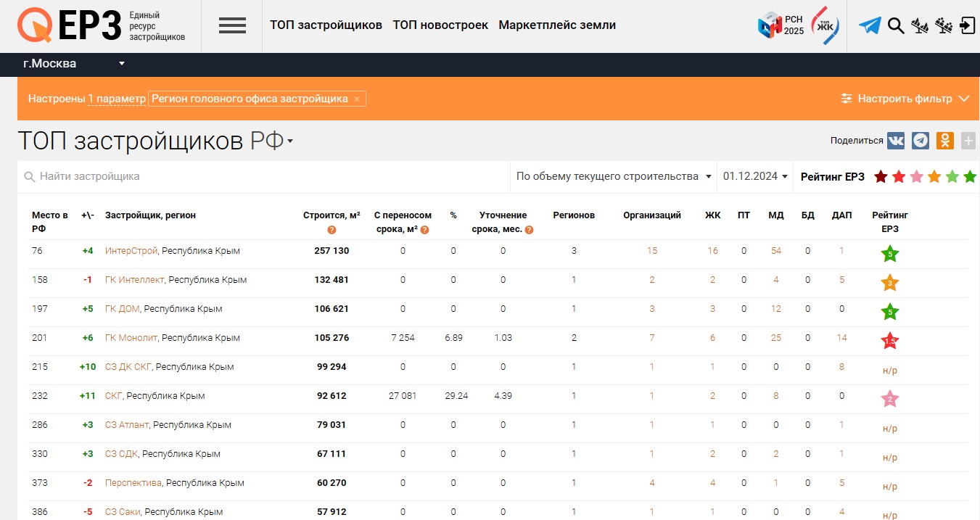Open СЗ Саки developer link
This screenshot has height=520, width=980.
123,512
